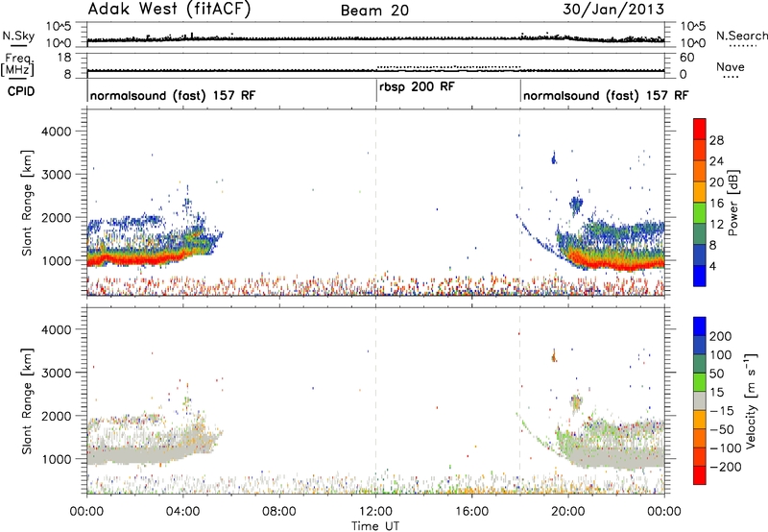This screenshot has height=532, width=768.
Task: Click the "04:00" time axis tick label
Action: point(182,512)
